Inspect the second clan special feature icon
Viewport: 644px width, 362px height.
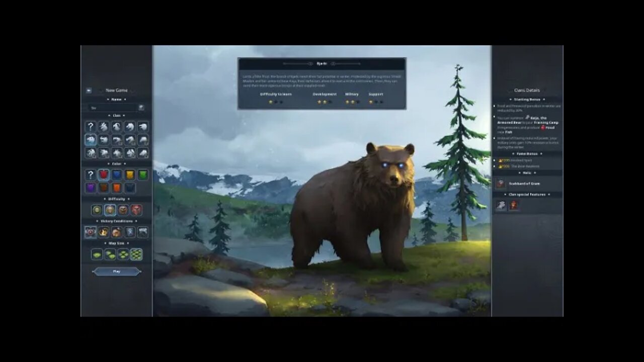click(x=514, y=205)
